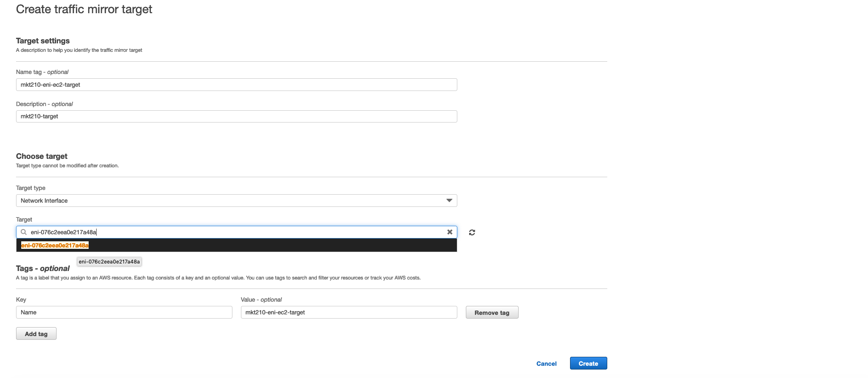Image resolution: width=868 pixels, height=378 pixels.
Task: Click the magnifier icon in Target search box
Action: coord(24,232)
